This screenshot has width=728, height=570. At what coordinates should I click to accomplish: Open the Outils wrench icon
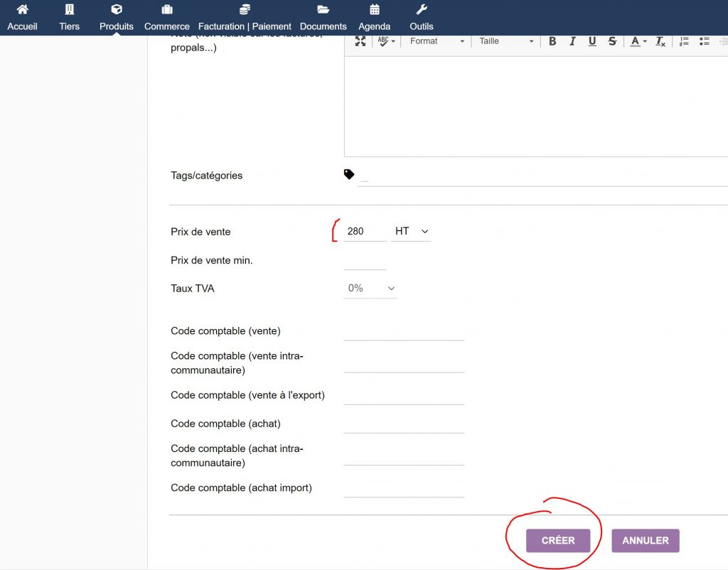tap(421, 11)
